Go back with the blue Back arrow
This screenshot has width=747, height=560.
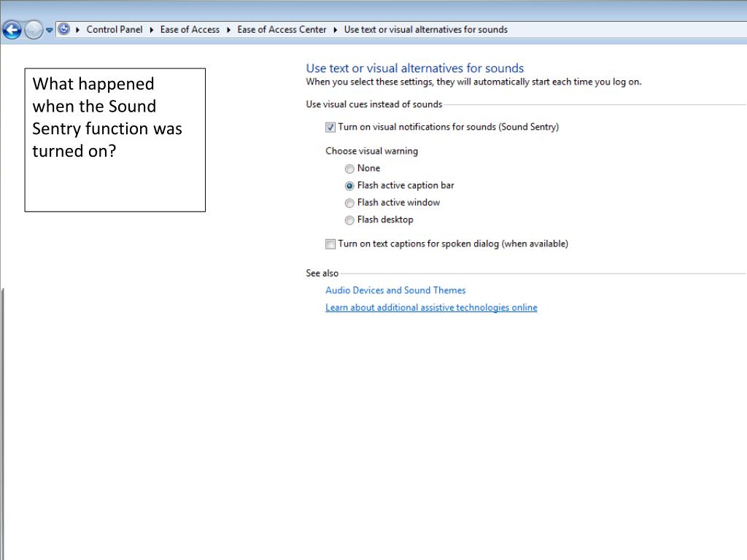tap(12, 30)
